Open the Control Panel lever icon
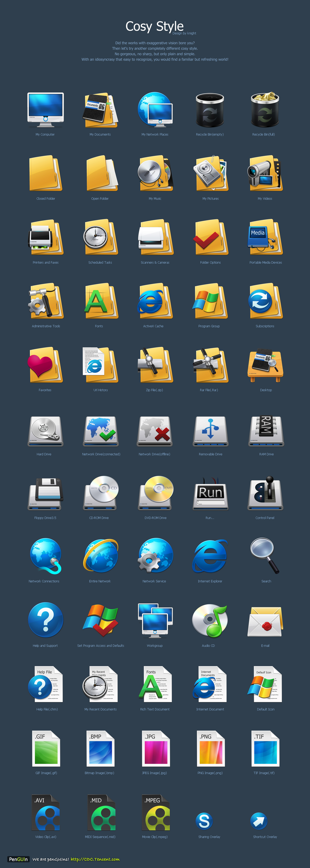Screen dimensions: 310x868 (x=266, y=493)
